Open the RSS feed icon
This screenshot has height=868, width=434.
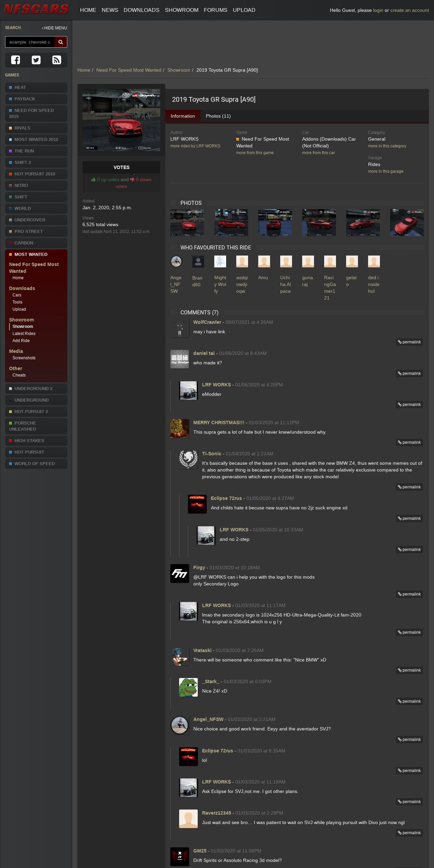[57, 60]
